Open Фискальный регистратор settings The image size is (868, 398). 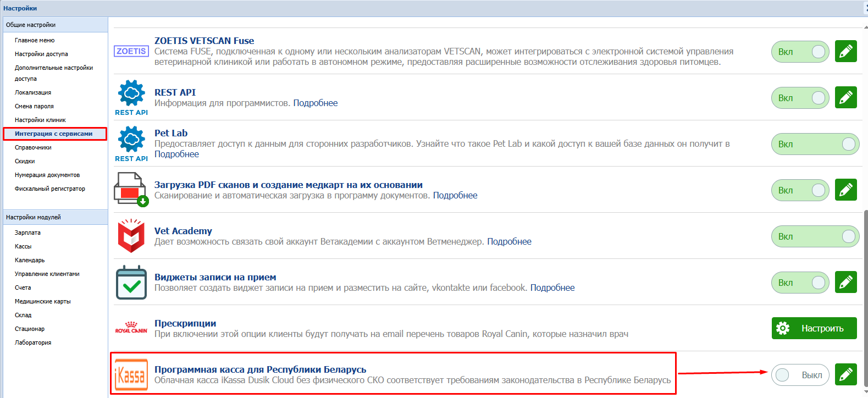tap(50, 189)
